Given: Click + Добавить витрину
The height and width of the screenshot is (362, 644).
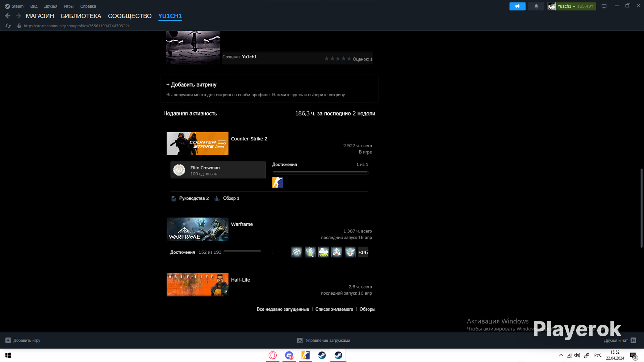Looking at the screenshot, I should (191, 84).
